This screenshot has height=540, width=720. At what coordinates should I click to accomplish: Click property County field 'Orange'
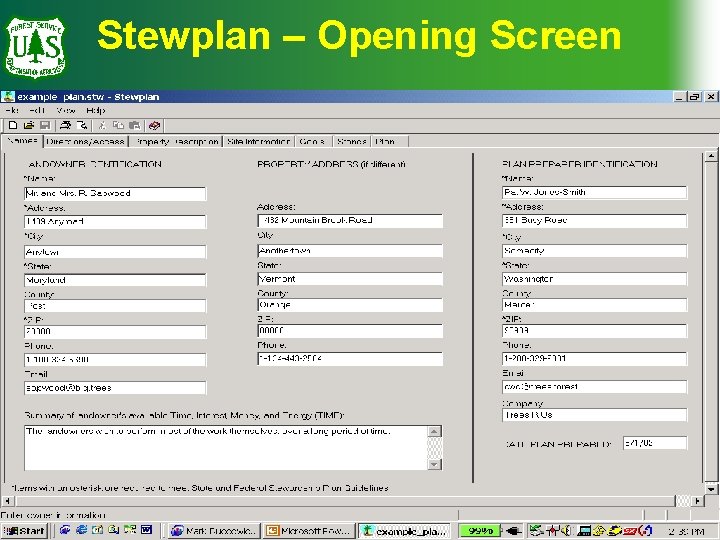tap(350, 305)
